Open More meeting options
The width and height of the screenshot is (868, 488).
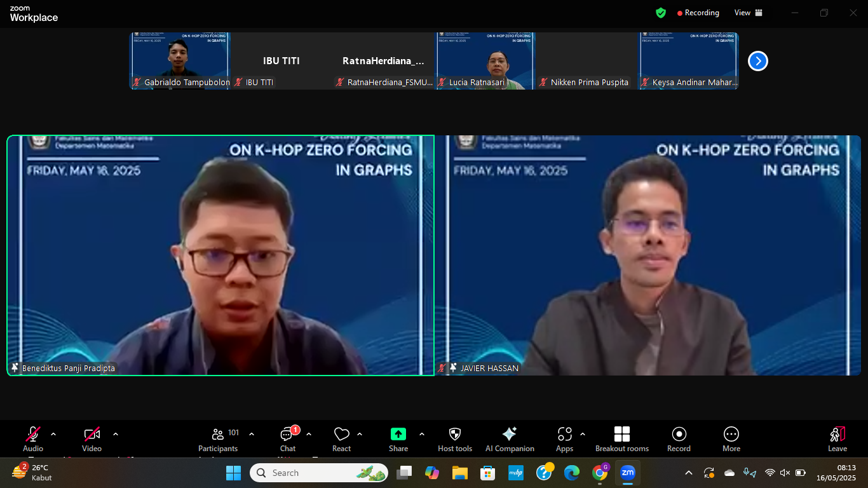730,438
